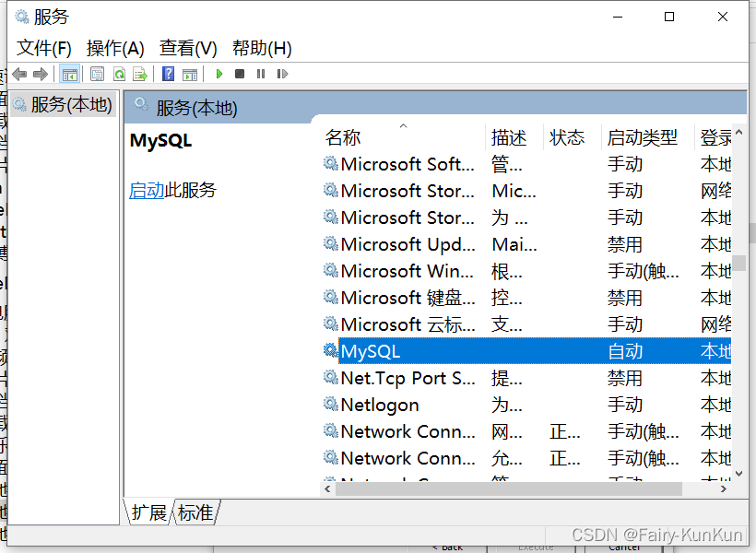The width and height of the screenshot is (756, 553).
Task: Close the 服务 window
Action: [722, 17]
